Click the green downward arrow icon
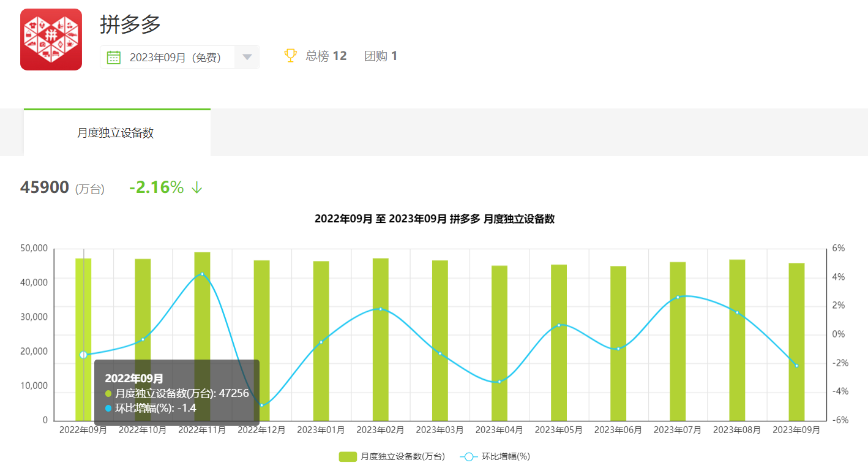Screen dimensions: 868x468 point(196,188)
